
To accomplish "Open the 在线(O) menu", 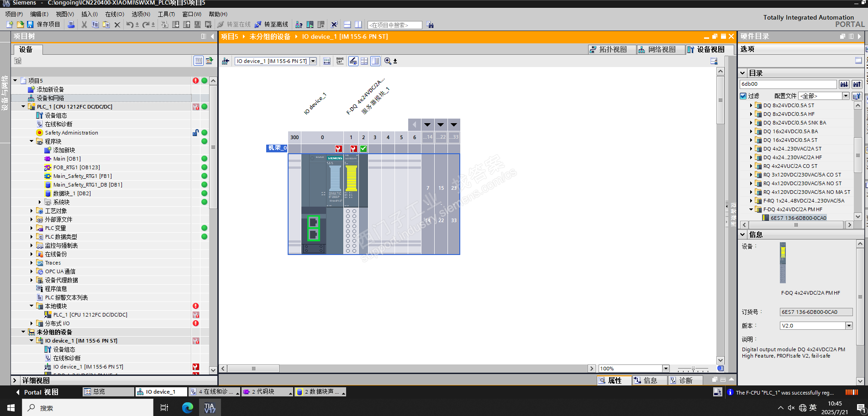I will (x=115, y=14).
